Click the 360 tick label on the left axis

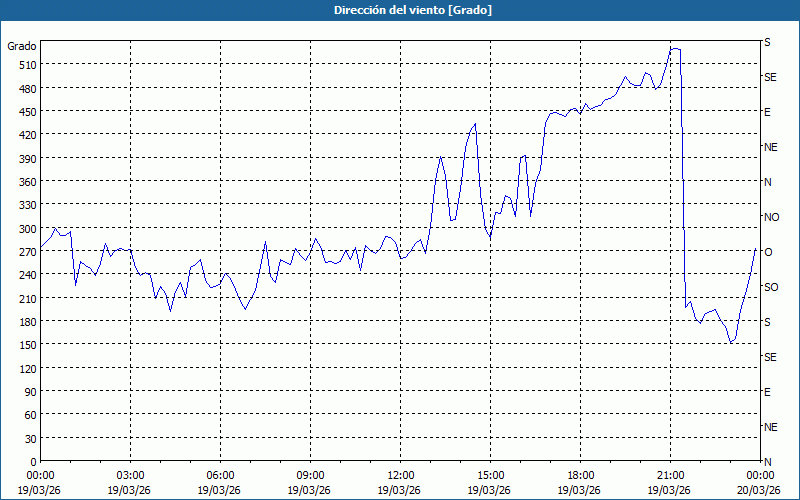[x=24, y=182]
